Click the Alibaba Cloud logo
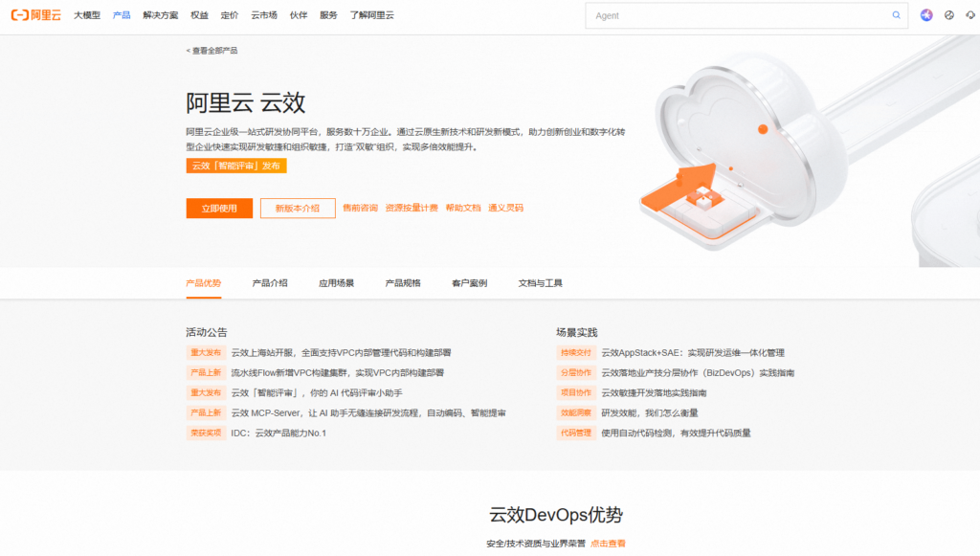Viewport: 980px width, 556px height. point(36,14)
